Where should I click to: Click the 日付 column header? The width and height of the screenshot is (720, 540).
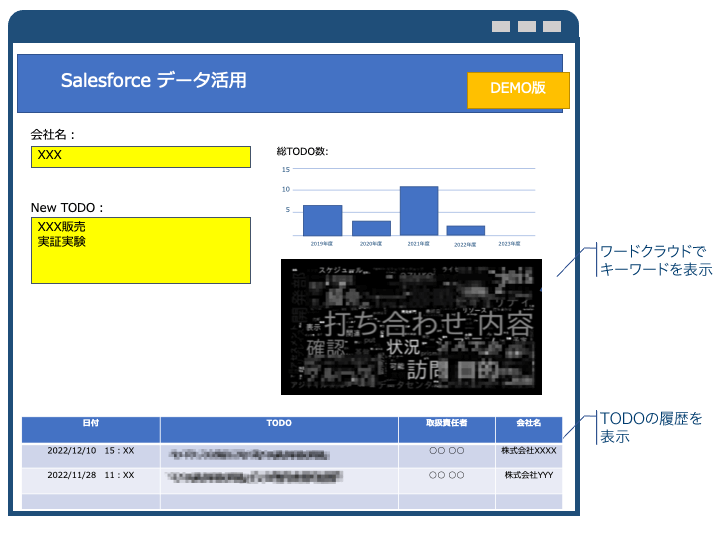pyautogui.click(x=91, y=429)
